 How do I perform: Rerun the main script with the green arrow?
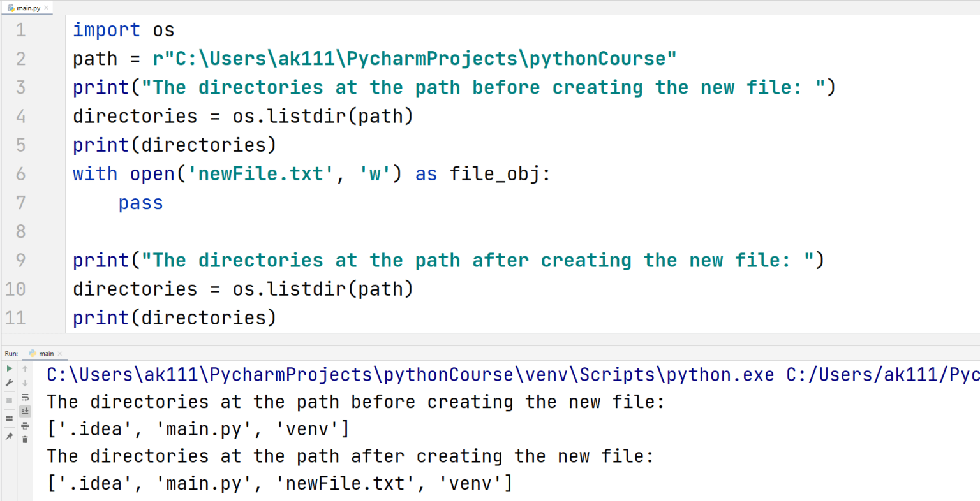pos(9,369)
